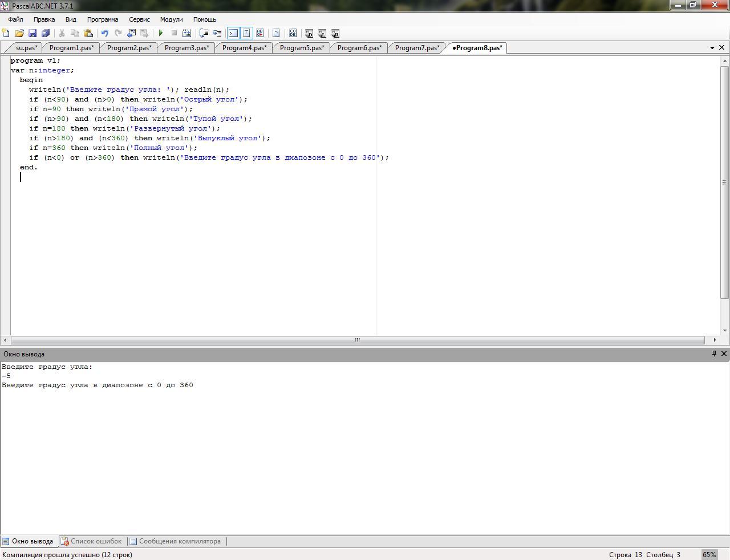Image resolution: width=730 pixels, height=560 pixels.
Task: Click the Stop program icon
Action: pos(174,34)
